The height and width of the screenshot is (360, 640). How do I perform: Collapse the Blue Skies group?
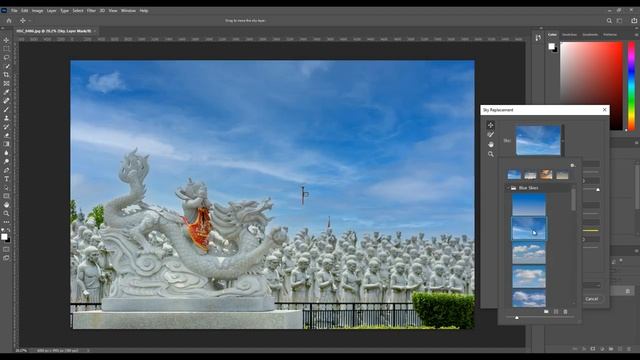coord(508,188)
